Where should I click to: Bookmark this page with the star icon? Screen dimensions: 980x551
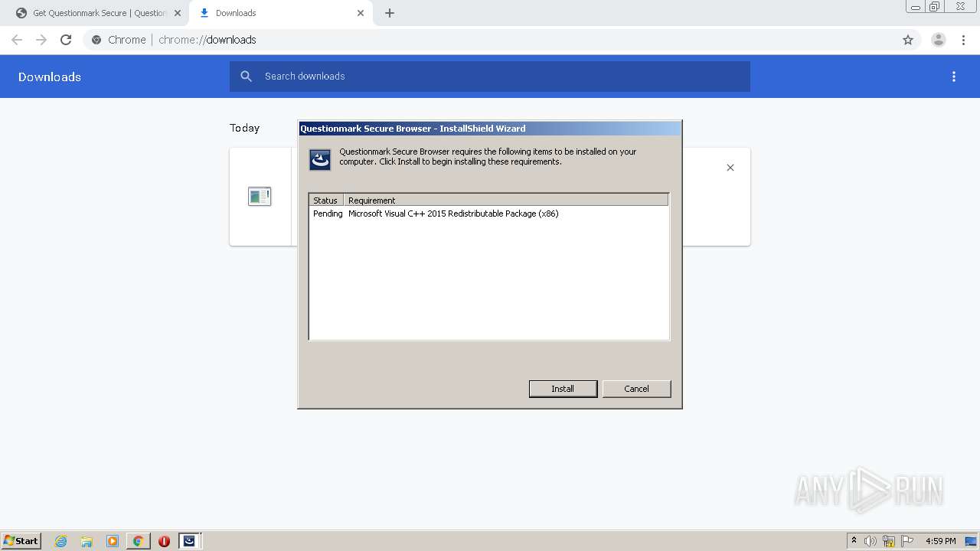point(908,40)
